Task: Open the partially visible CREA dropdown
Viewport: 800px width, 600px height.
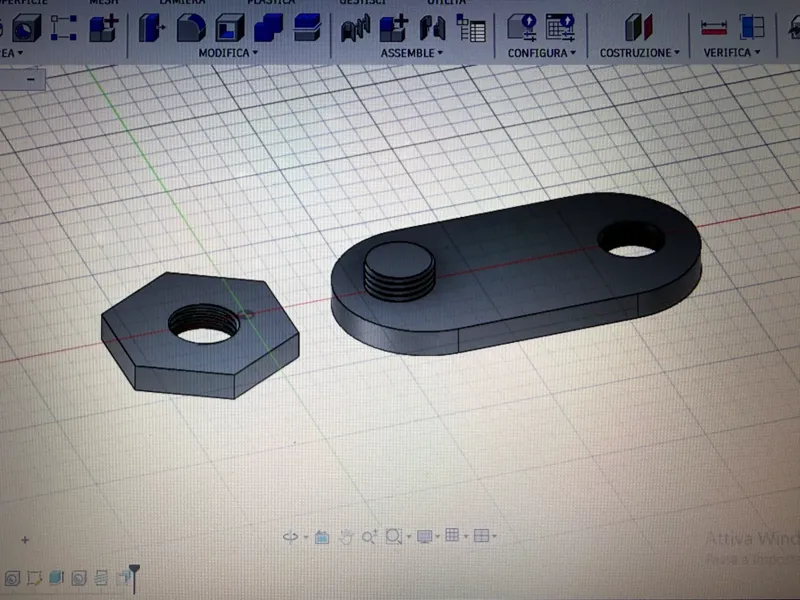Action: 11,53
